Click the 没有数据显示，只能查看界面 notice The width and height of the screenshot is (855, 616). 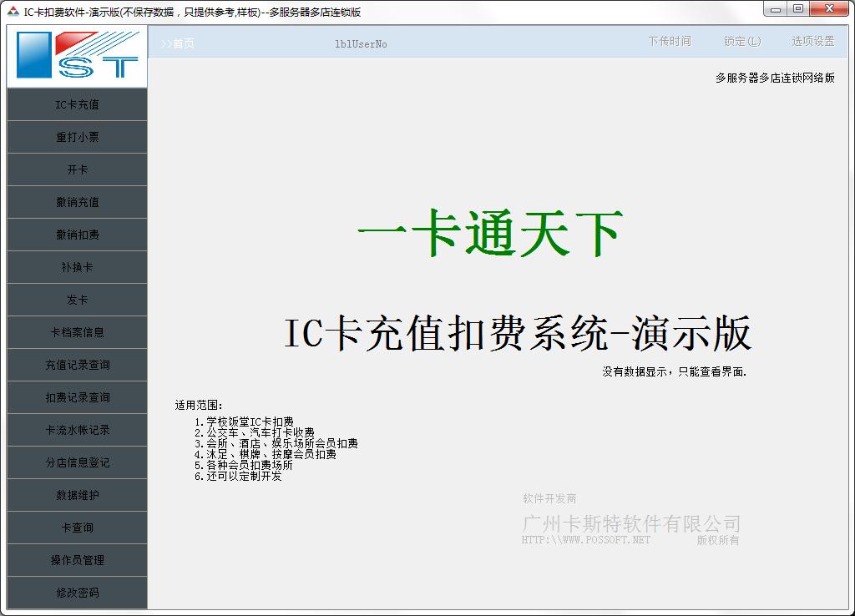674,371
